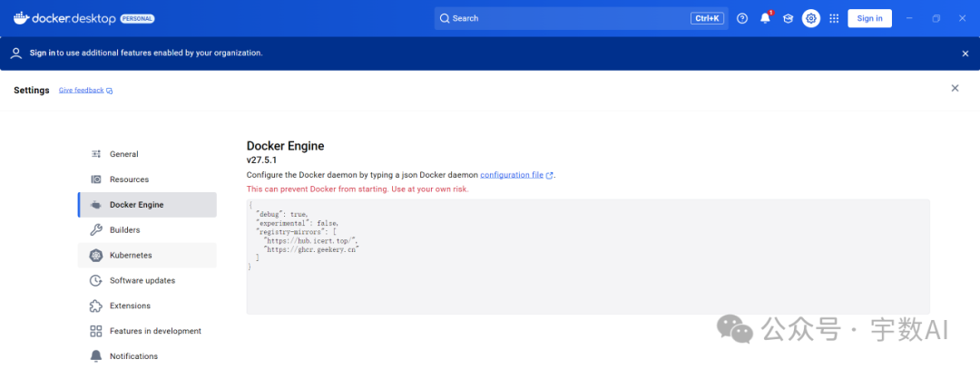Click the Notifications bell sidebar icon
This screenshot has width=980, height=369.
[96, 356]
